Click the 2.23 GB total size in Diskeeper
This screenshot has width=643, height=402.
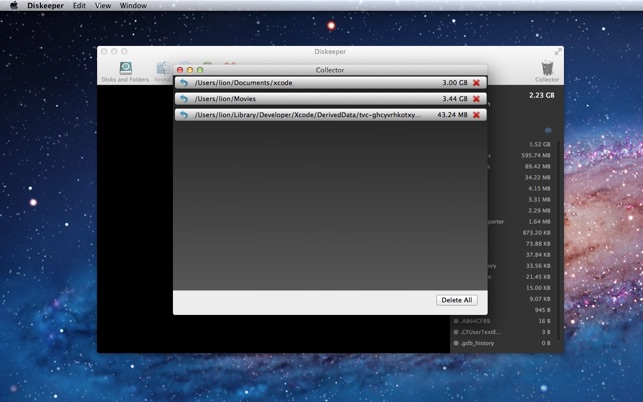tap(541, 95)
